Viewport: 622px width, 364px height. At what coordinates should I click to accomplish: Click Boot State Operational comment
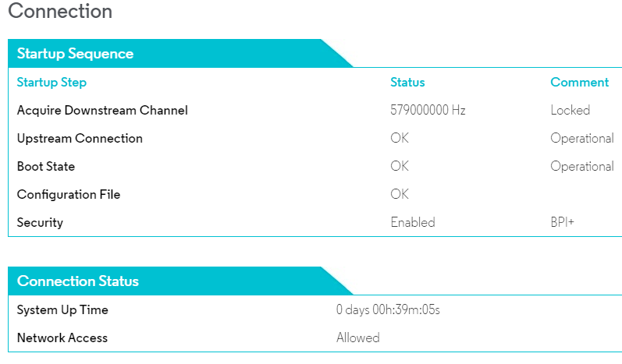point(581,167)
